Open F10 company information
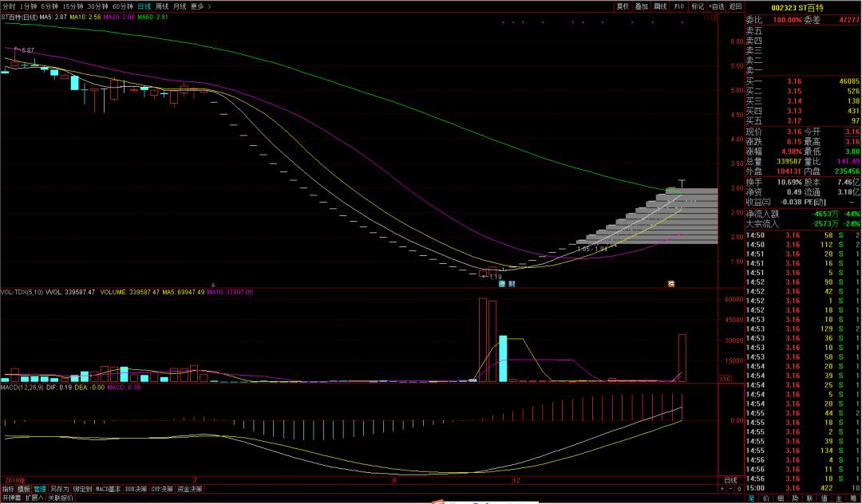862x504 pixels. pos(679,6)
